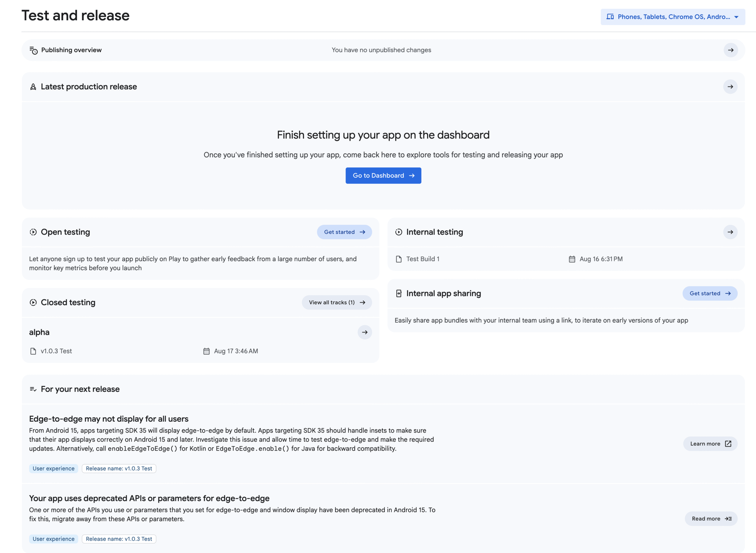The image size is (756, 553).
Task: Click the checklist icon by For your next release
Action: tap(33, 389)
